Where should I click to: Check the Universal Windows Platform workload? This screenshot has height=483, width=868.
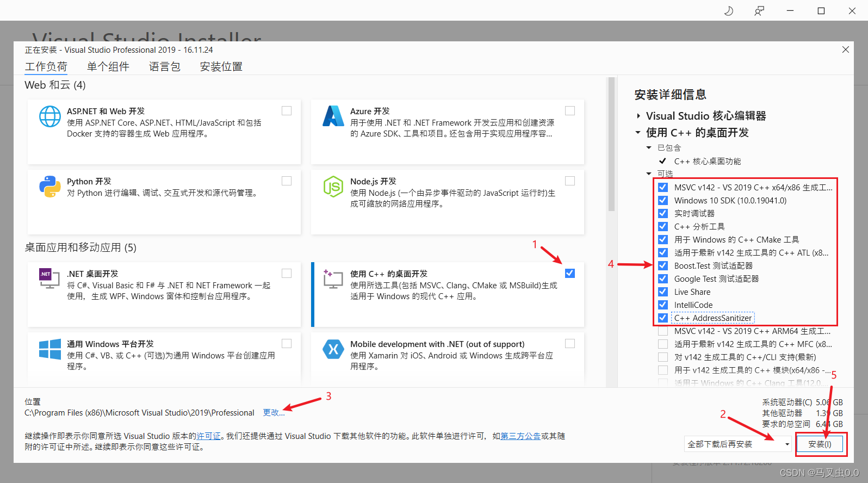(287, 343)
